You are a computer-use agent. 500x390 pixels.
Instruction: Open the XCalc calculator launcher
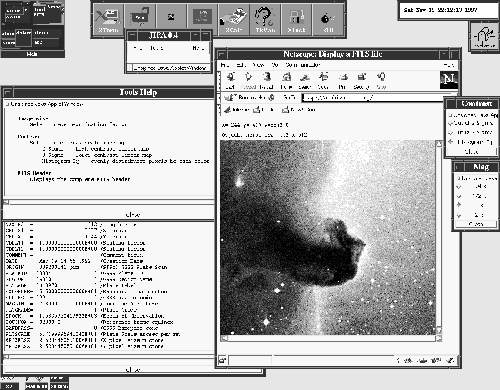click(x=234, y=19)
